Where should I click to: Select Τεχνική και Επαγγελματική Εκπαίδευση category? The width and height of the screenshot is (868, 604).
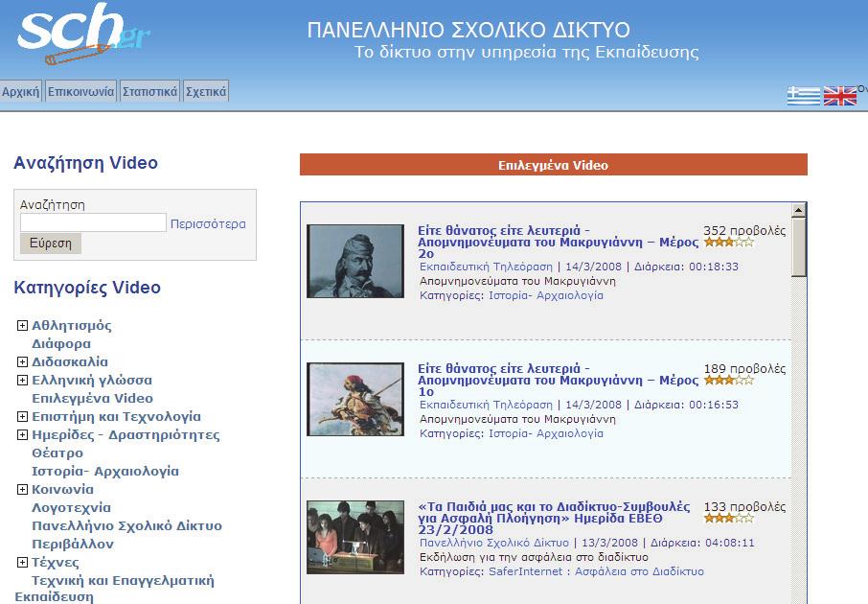(x=115, y=589)
